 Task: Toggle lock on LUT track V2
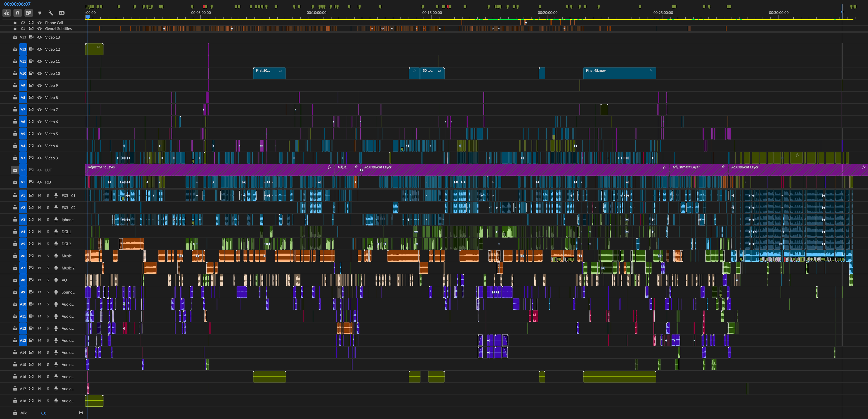point(15,170)
